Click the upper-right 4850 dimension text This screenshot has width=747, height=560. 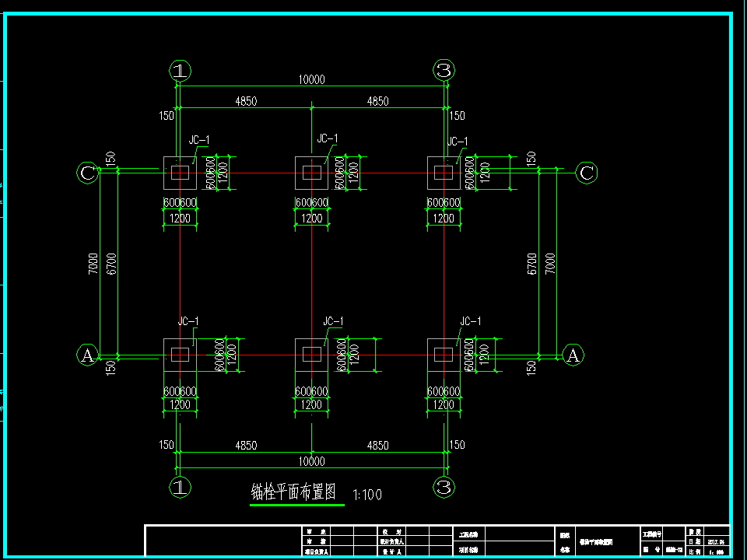[378, 101]
